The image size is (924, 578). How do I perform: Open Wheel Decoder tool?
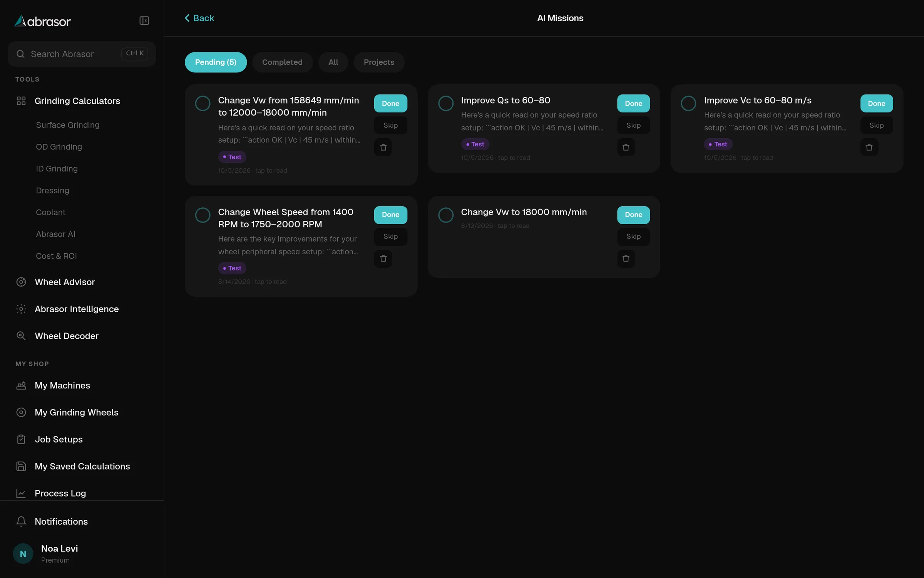tap(82, 336)
